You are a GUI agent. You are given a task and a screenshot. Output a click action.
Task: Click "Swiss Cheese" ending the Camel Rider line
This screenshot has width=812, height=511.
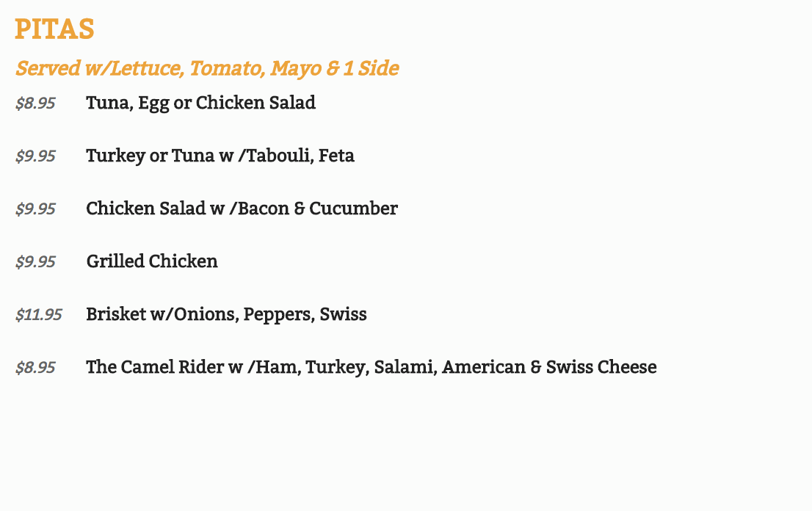tap(601, 367)
